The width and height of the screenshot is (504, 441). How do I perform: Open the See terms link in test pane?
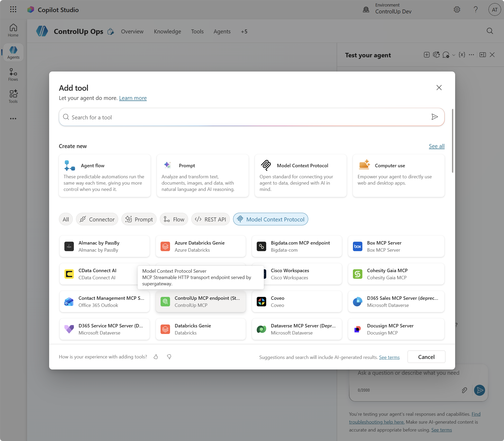441,430
